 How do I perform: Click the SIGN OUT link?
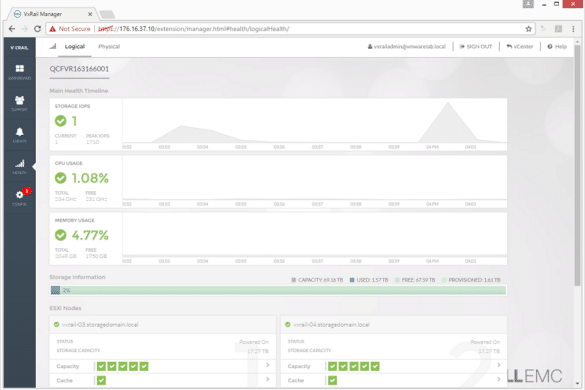(x=476, y=47)
